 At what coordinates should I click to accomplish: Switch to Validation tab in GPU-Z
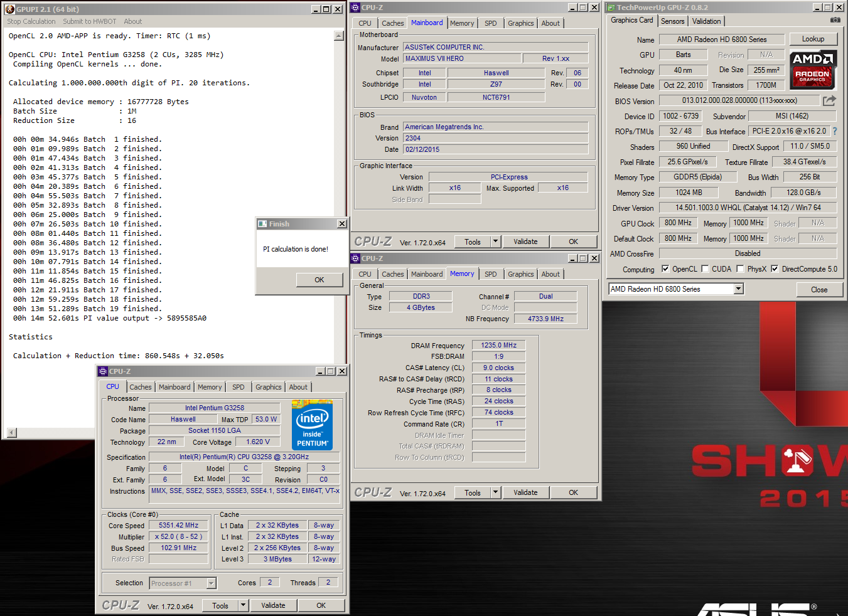coord(707,21)
